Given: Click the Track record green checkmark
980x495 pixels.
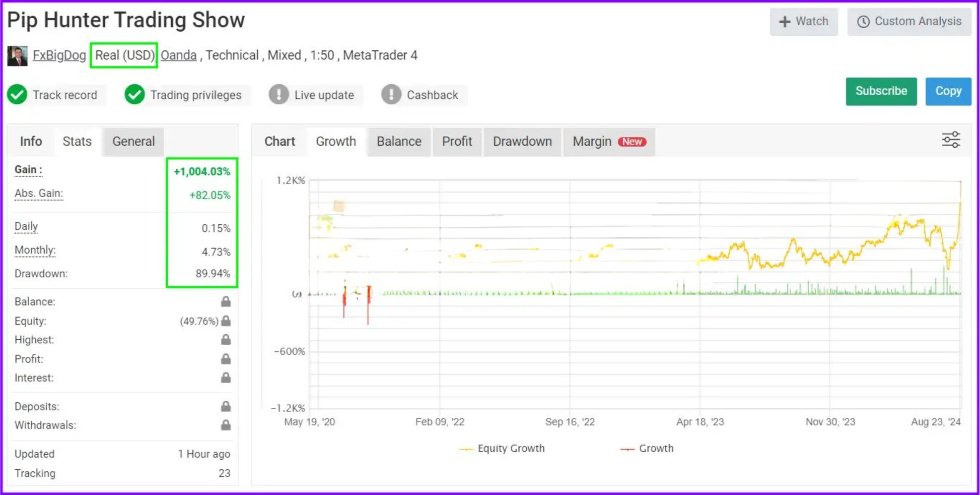Looking at the screenshot, I should 17,95.
